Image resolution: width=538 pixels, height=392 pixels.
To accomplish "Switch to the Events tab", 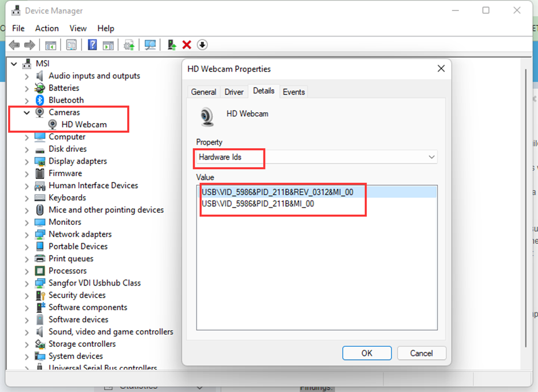I will pyautogui.click(x=294, y=92).
